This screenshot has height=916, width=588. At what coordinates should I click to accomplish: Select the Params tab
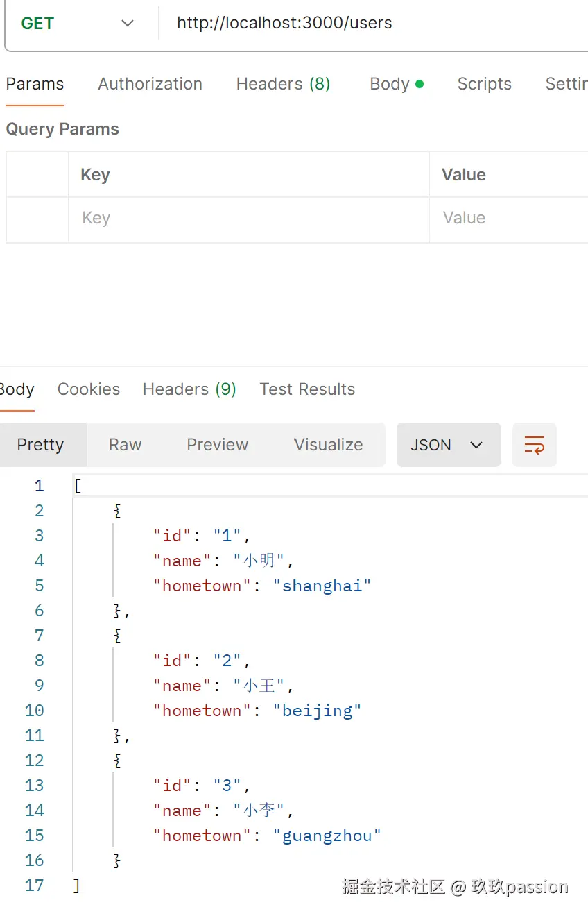tap(35, 84)
